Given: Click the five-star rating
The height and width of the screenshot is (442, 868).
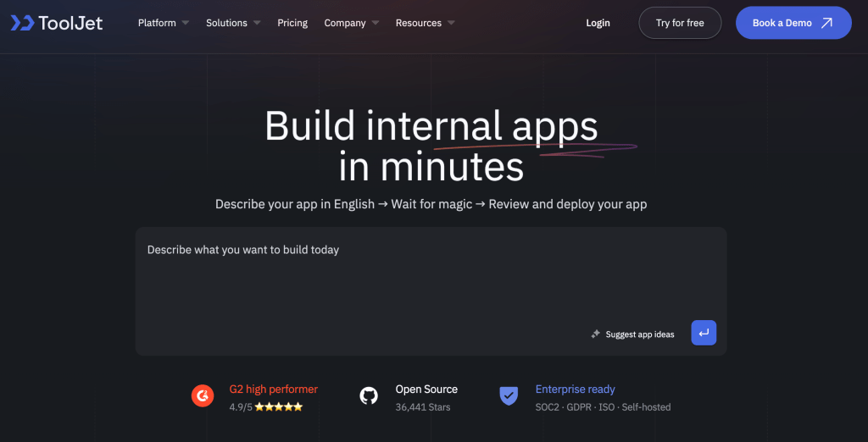Looking at the screenshot, I should [278, 407].
